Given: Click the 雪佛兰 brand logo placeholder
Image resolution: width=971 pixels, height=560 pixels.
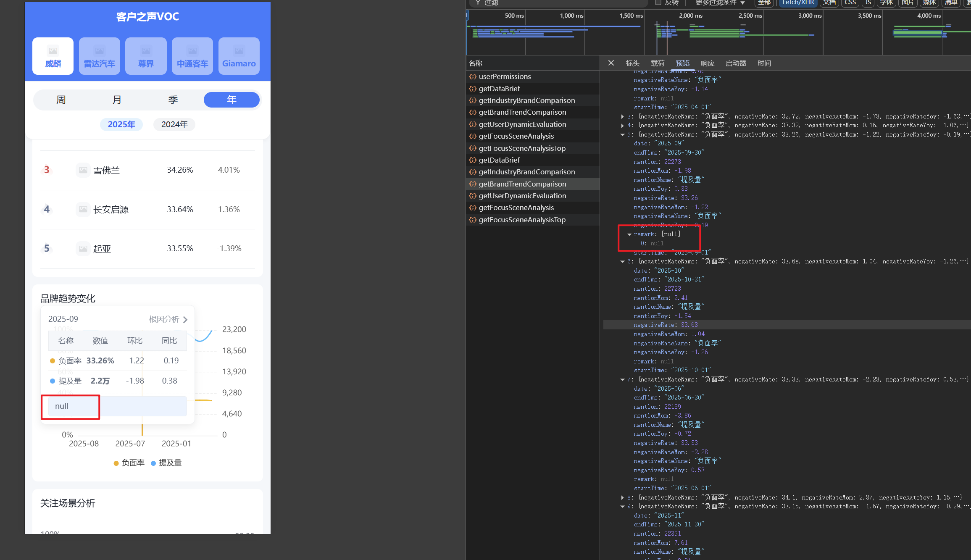Looking at the screenshot, I should point(83,170).
